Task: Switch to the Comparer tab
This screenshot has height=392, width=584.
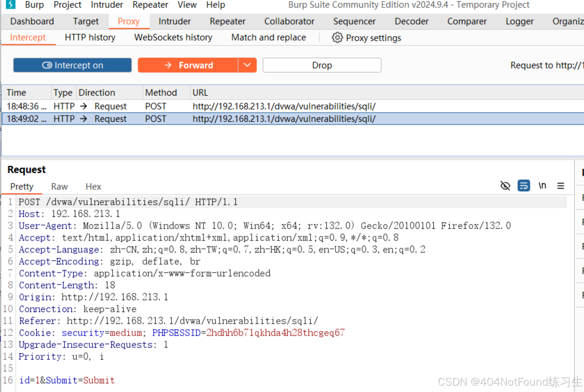Action: [x=467, y=21]
